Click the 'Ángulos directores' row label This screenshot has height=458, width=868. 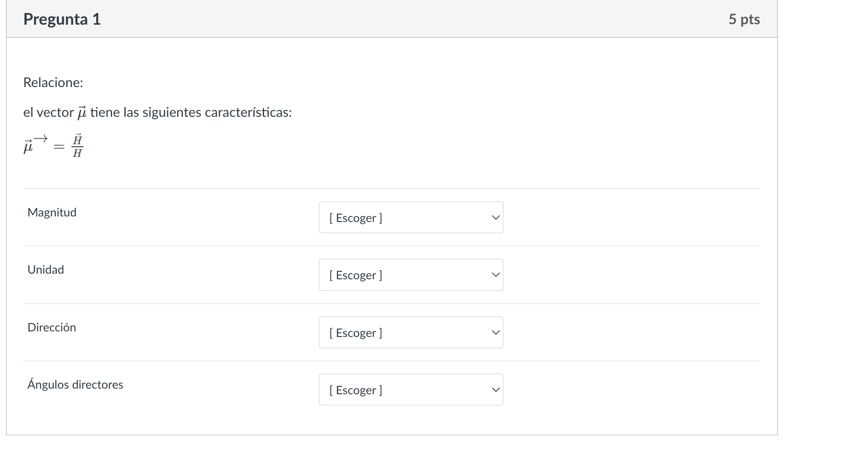(x=75, y=384)
